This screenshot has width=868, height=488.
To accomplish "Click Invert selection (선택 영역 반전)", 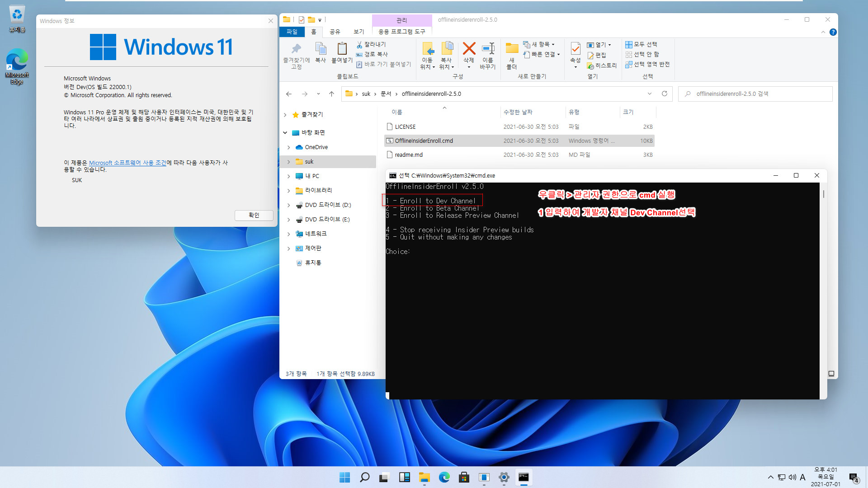I will pos(648,64).
